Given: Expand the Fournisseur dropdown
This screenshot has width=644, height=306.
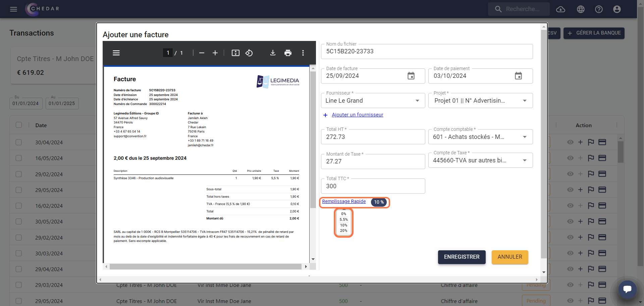Looking at the screenshot, I should [417, 101].
